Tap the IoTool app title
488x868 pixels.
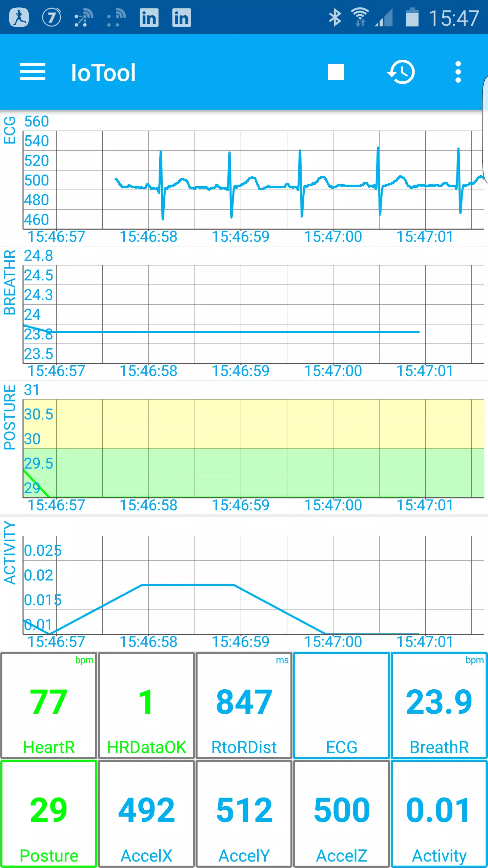(103, 73)
